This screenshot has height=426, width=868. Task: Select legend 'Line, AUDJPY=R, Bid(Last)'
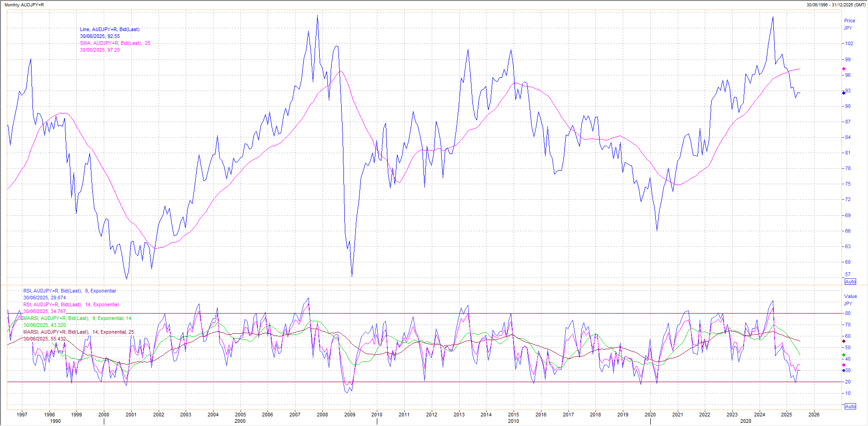click(x=110, y=29)
